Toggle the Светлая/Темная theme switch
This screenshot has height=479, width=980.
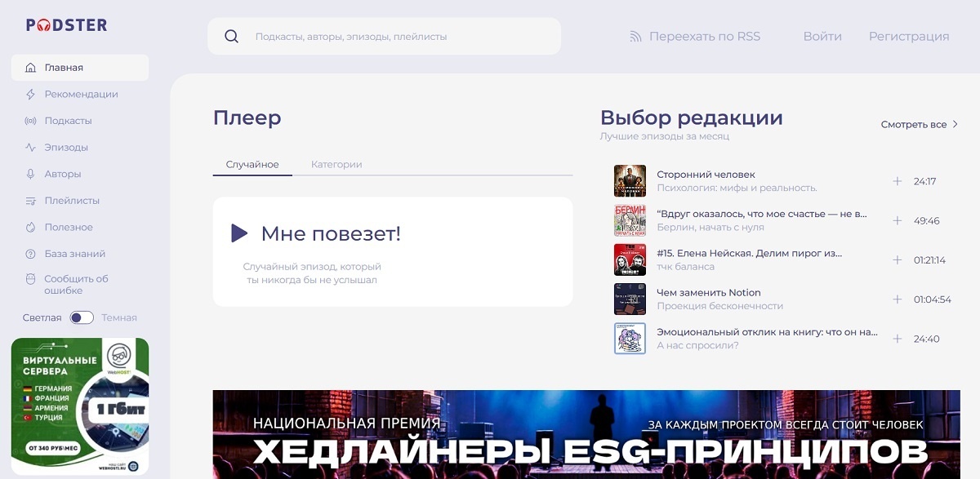(x=82, y=317)
